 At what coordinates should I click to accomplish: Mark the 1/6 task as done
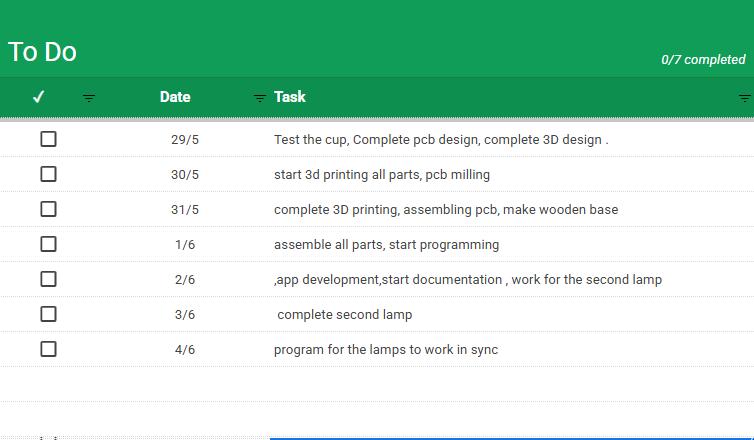coord(48,244)
